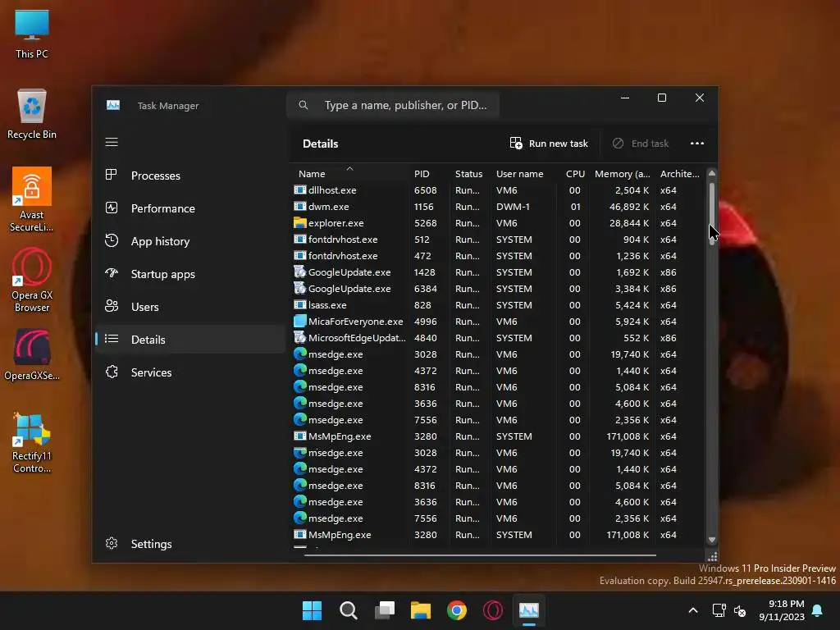Click the vertical scrollbar thumb
Viewport: 840px width, 630px height.
pos(711,213)
